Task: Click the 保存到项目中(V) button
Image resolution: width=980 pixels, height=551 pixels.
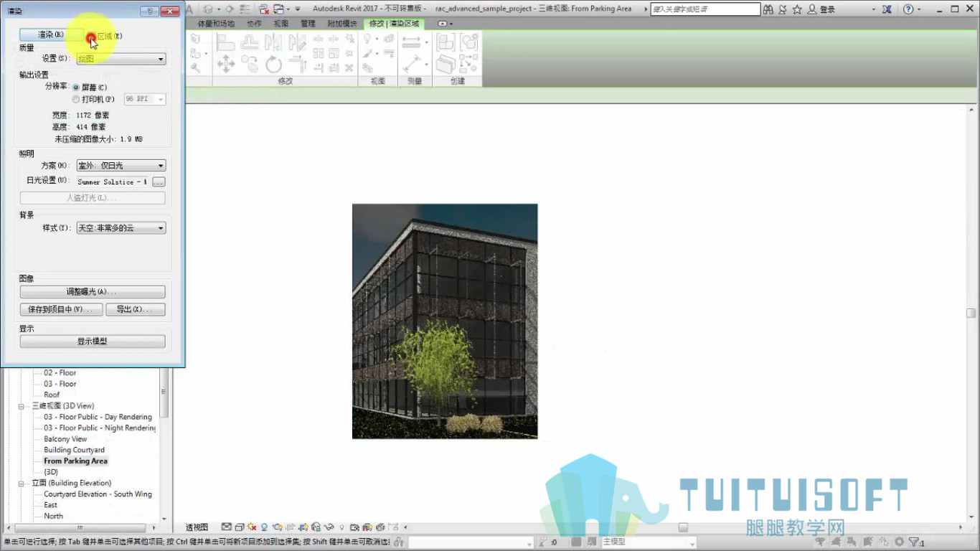Action: point(61,310)
